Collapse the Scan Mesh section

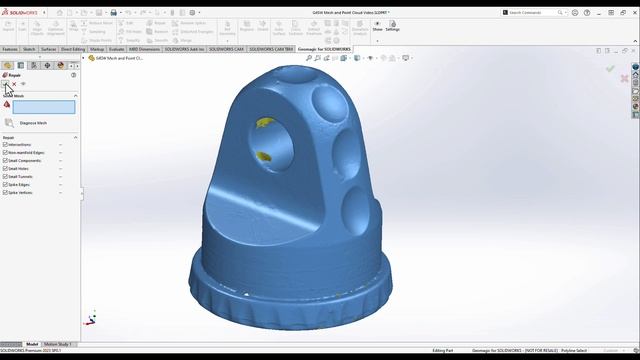(x=76, y=96)
